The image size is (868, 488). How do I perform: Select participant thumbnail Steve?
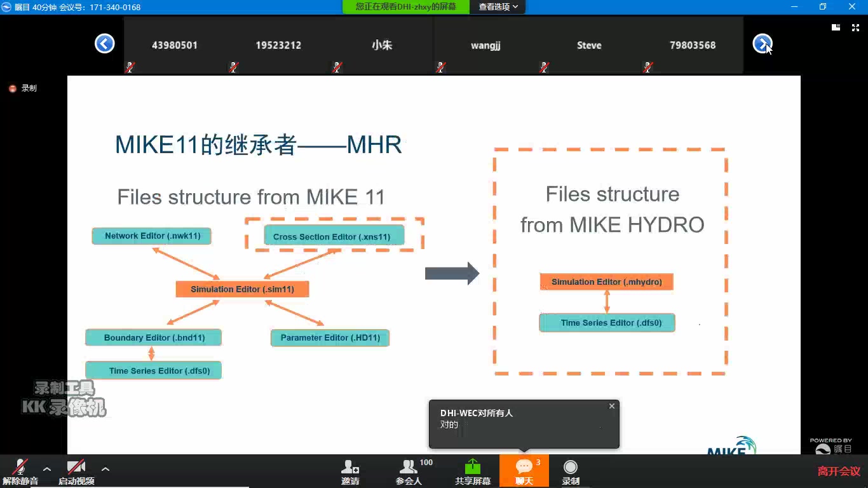click(589, 45)
